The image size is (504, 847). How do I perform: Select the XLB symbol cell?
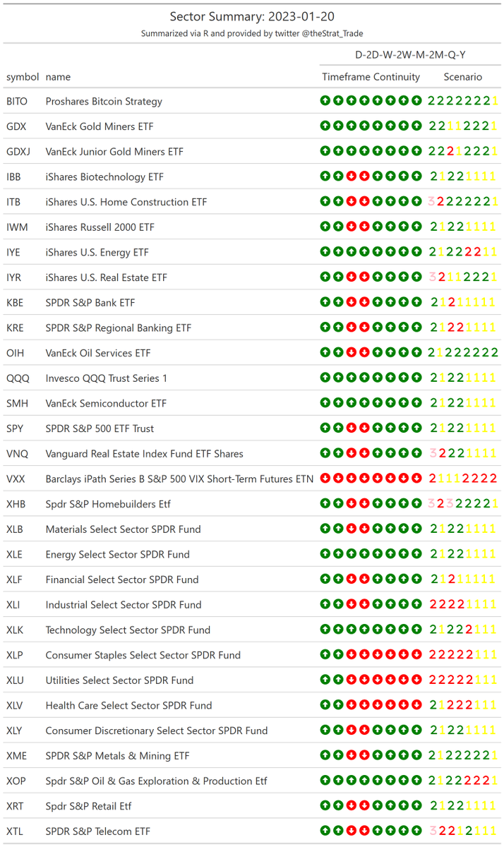15,529
